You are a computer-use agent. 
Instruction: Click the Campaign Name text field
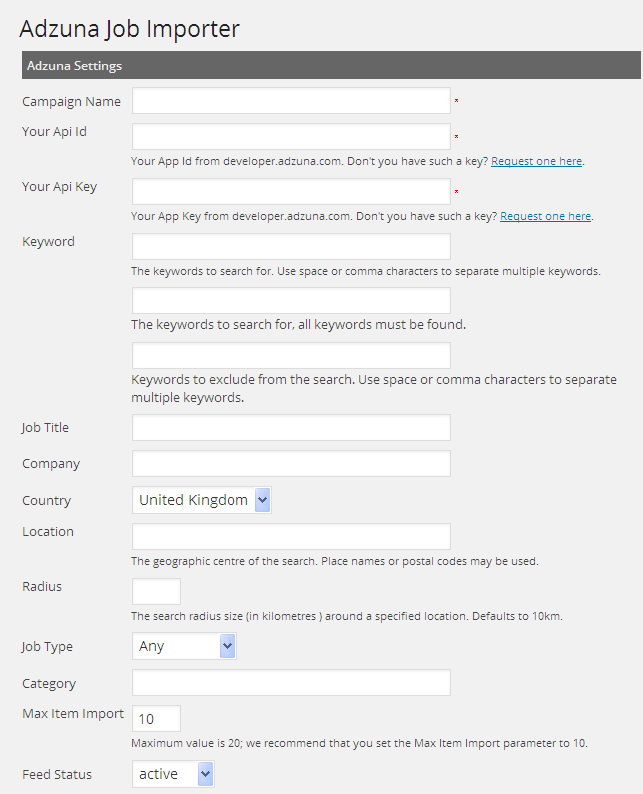coord(291,101)
